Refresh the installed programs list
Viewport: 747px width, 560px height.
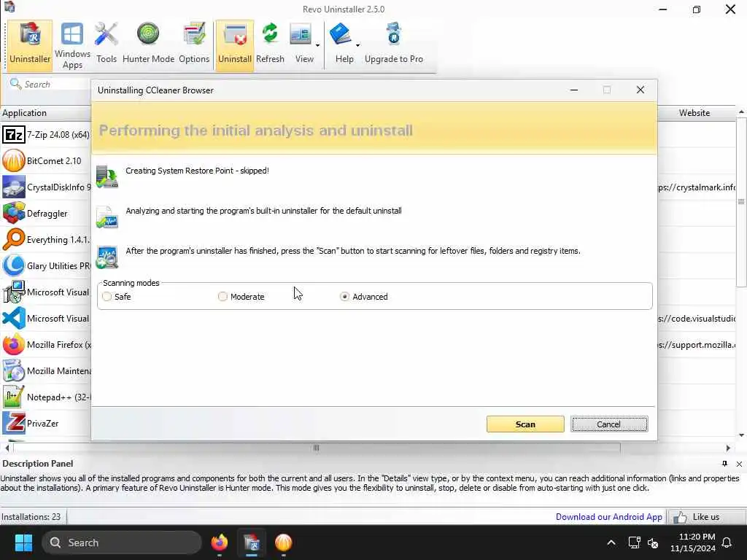(270, 44)
